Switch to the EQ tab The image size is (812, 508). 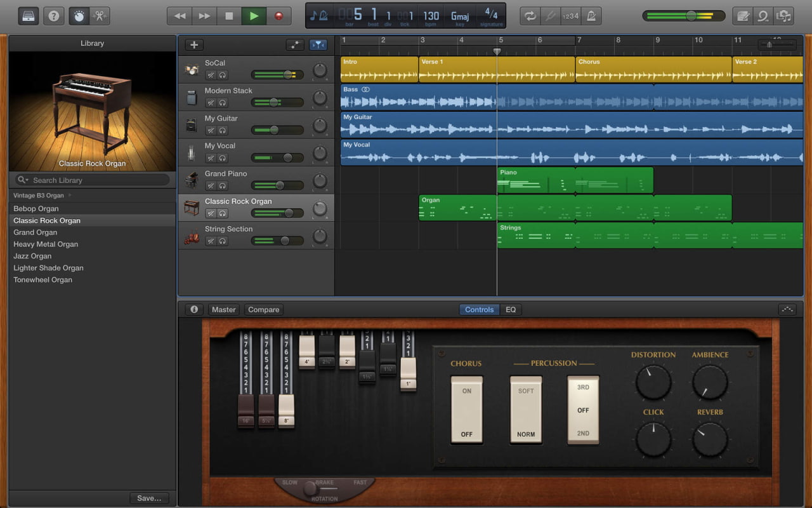511,309
